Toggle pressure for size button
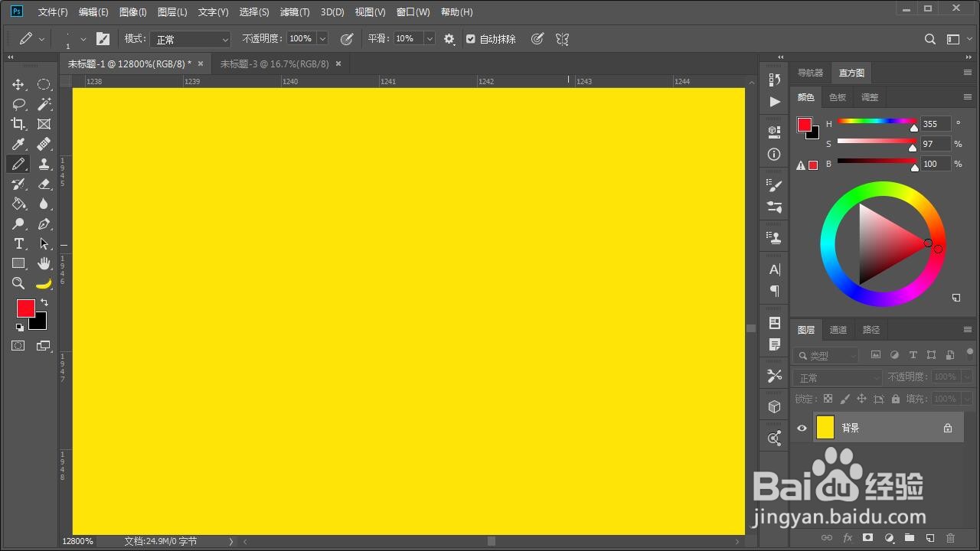The image size is (980, 551). [537, 39]
